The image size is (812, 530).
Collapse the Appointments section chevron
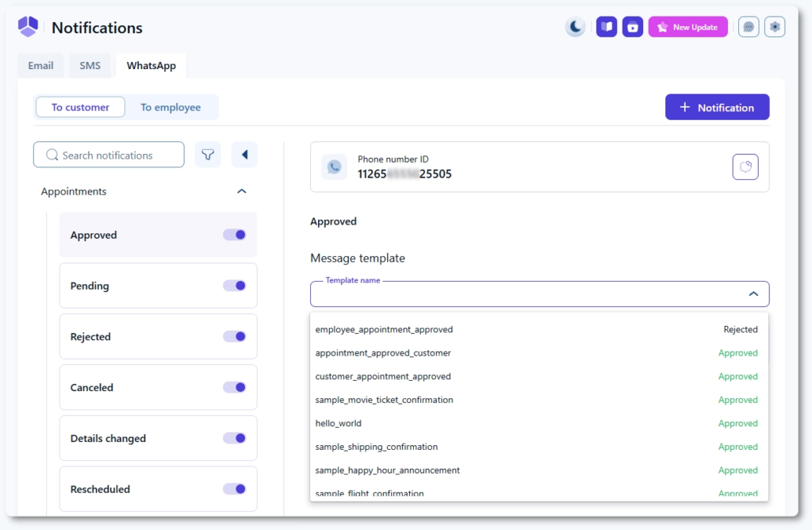(242, 191)
